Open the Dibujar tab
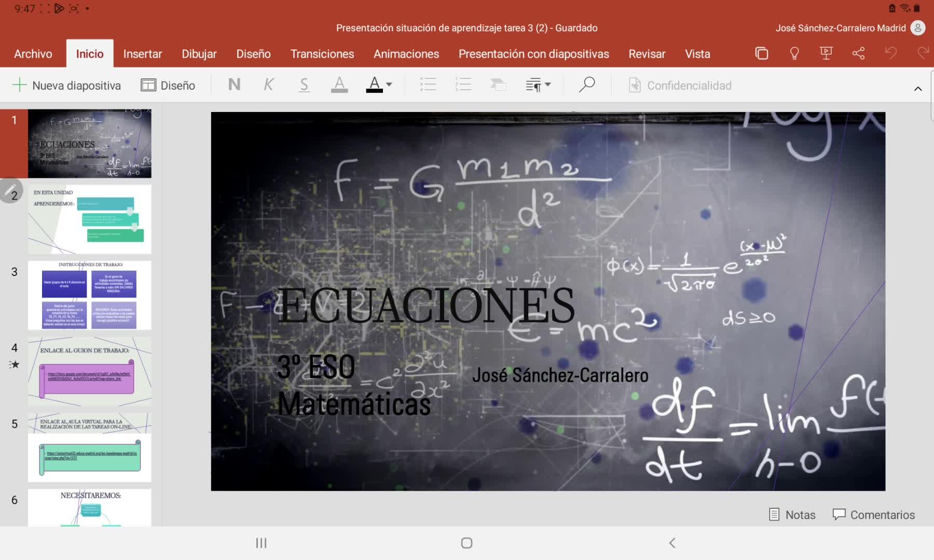Image resolution: width=934 pixels, height=560 pixels. point(199,54)
